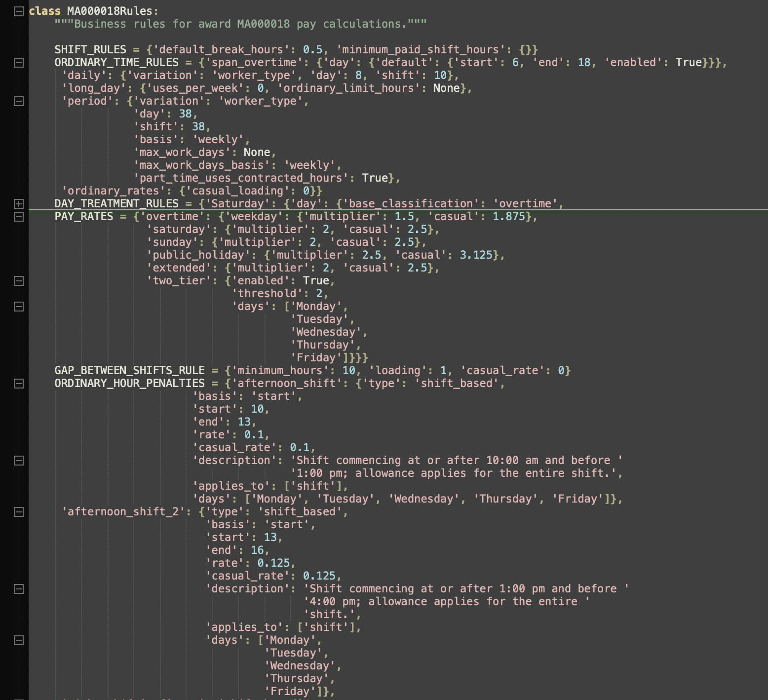The width and height of the screenshot is (768, 700).
Task: Click the casual value 1.875
Action: click(509, 216)
